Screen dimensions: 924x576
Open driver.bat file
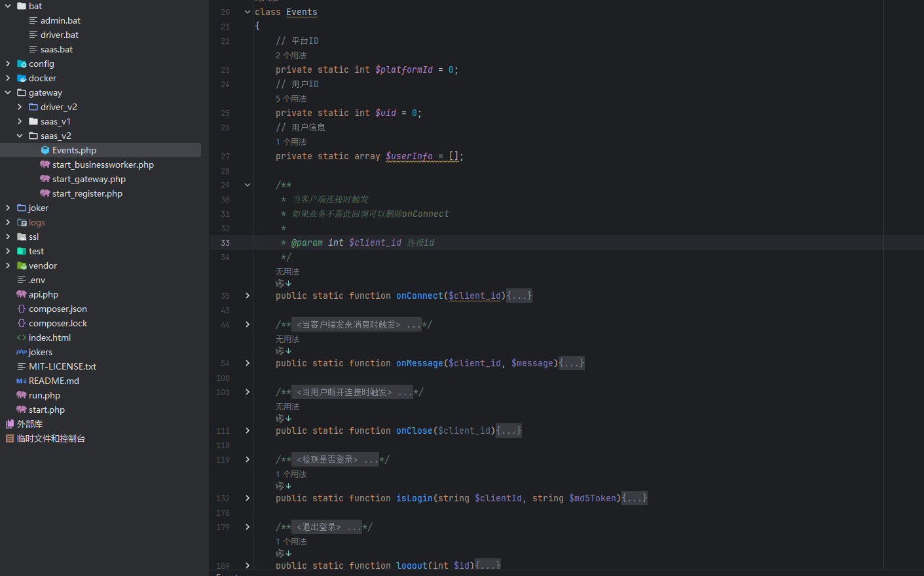pos(60,35)
